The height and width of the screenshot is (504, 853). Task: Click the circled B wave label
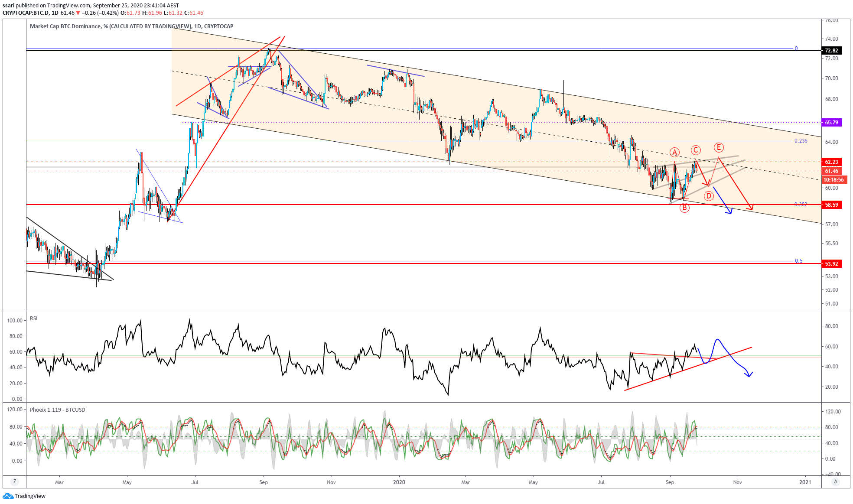coord(684,208)
